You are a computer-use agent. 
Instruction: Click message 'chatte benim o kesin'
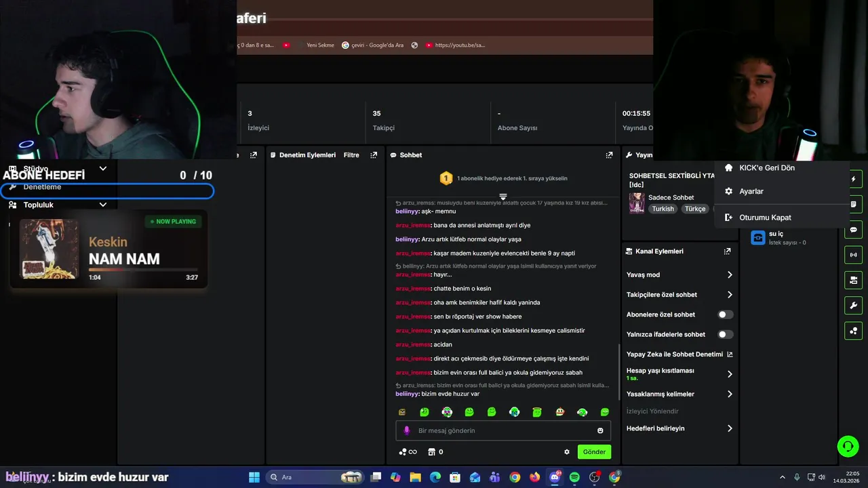tap(462, 289)
